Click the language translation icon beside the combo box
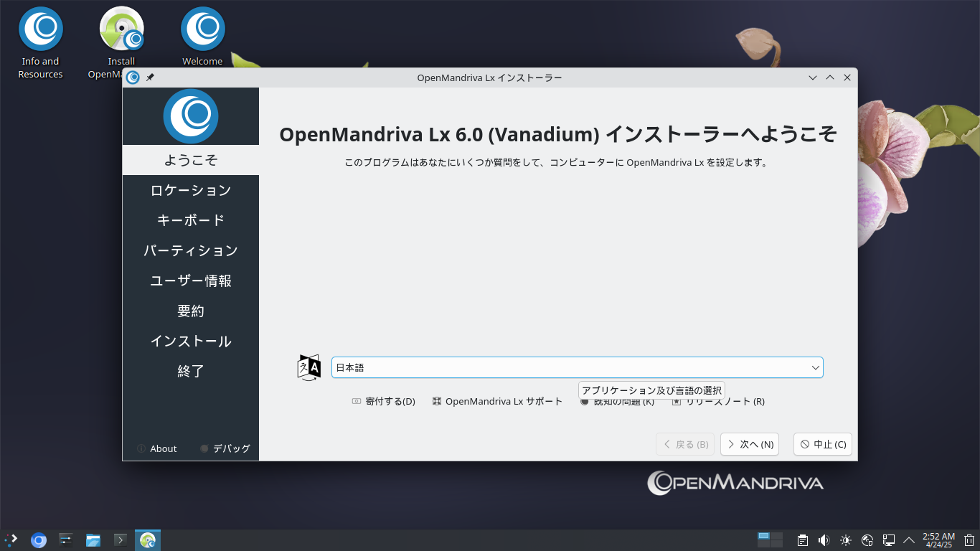The height and width of the screenshot is (551, 980). 309,367
